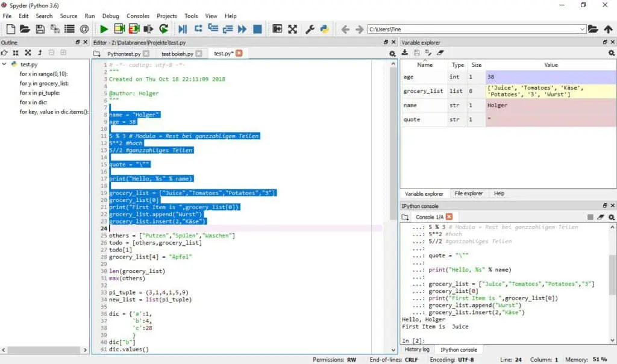617x364 pixels.
Task: Click the editor vertical scrollbar
Action: [393, 143]
